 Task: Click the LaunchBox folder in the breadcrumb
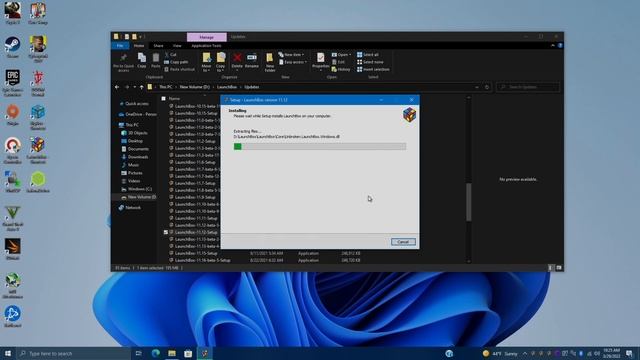227,87
